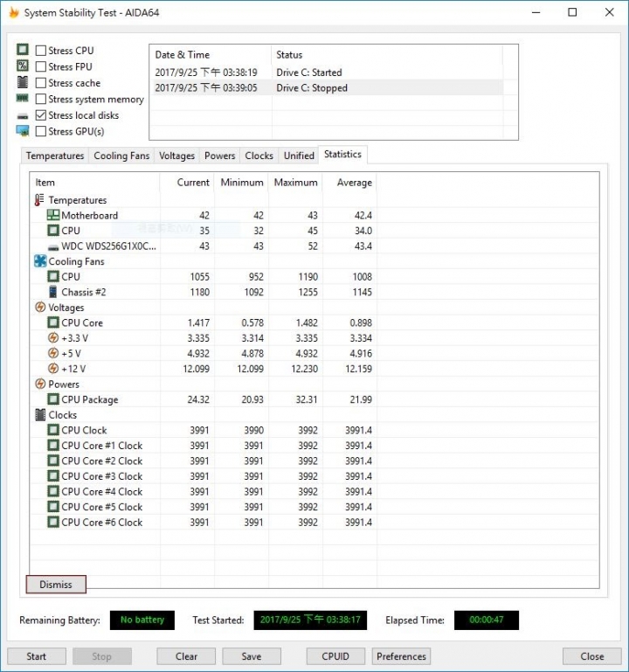Clear the test statistics with Clear
Viewport: 629px width, 672px height.
[186, 656]
